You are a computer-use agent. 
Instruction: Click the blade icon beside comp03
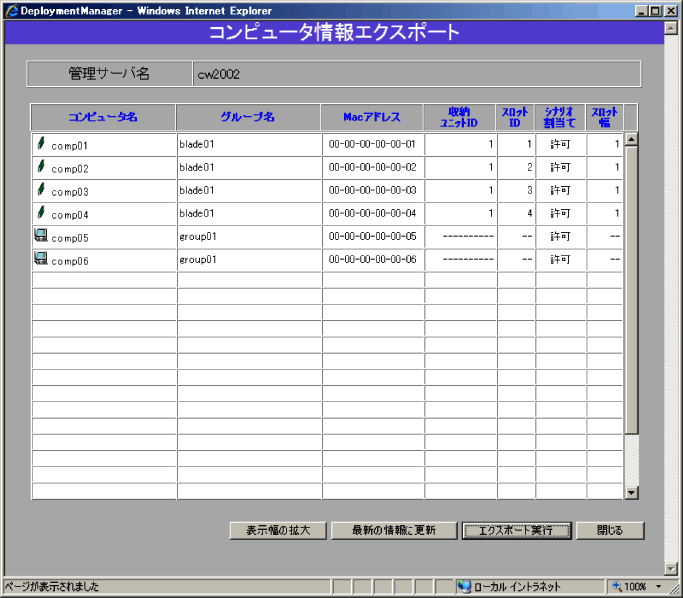tap(41, 189)
